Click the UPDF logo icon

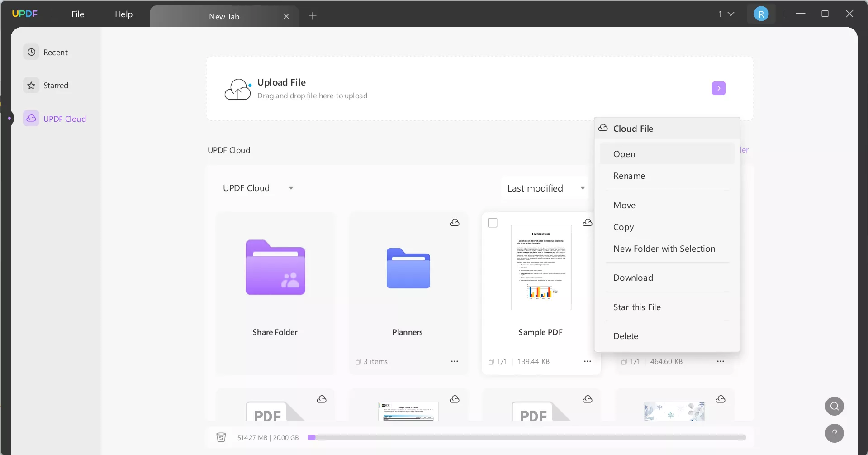point(25,14)
